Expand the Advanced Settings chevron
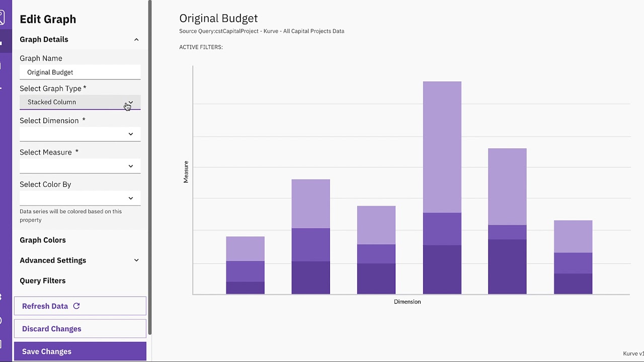The image size is (644, 362). 136,260
